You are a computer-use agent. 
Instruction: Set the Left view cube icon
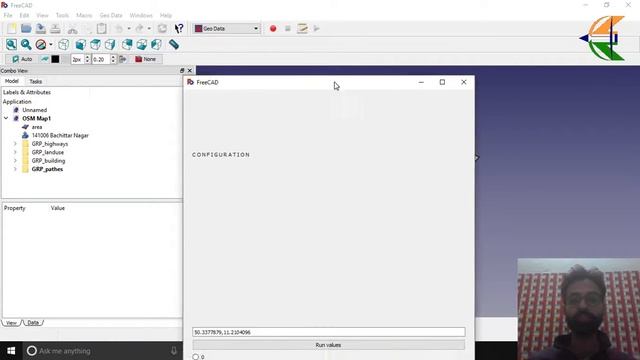(156, 44)
